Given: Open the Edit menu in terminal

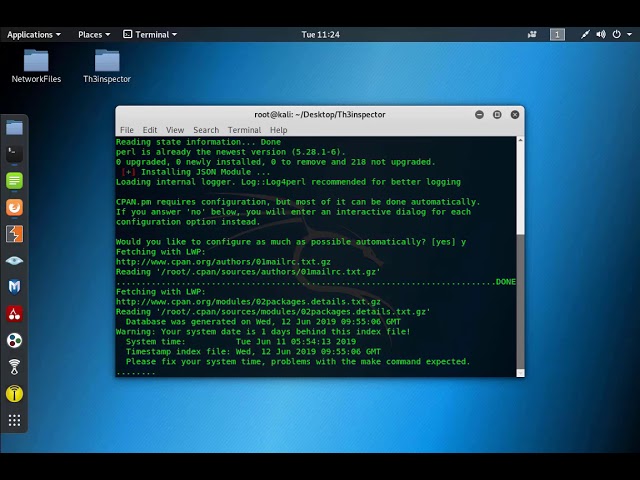Looking at the screenshot, I should (150, 130).
